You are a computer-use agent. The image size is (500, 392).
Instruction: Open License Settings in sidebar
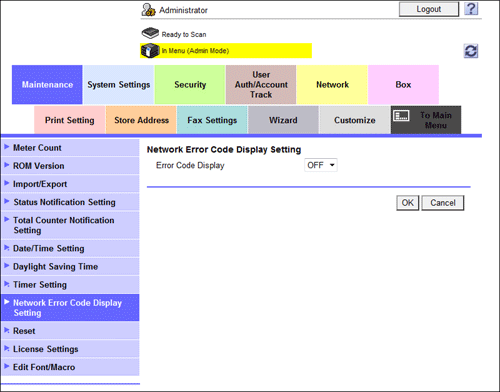click(x=70, y=349)
